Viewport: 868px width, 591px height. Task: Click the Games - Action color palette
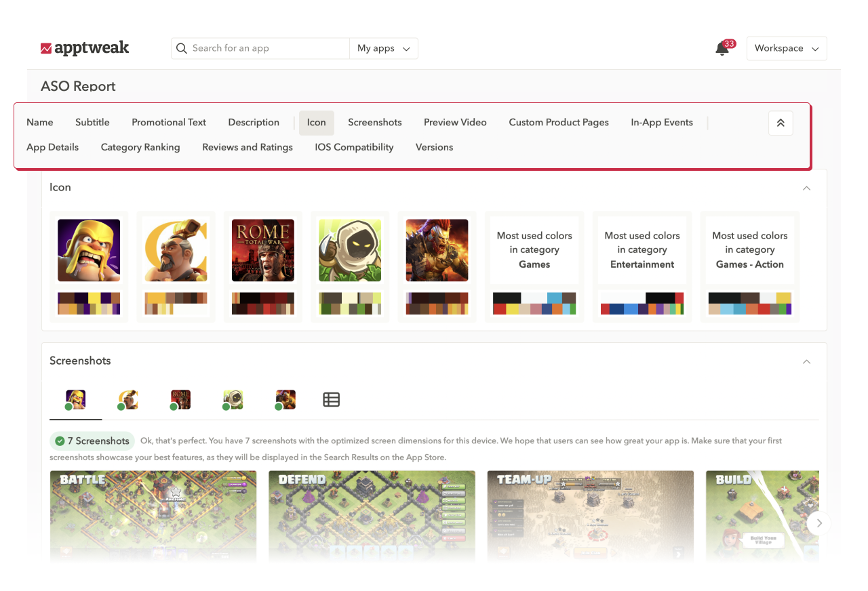[750, 304]
